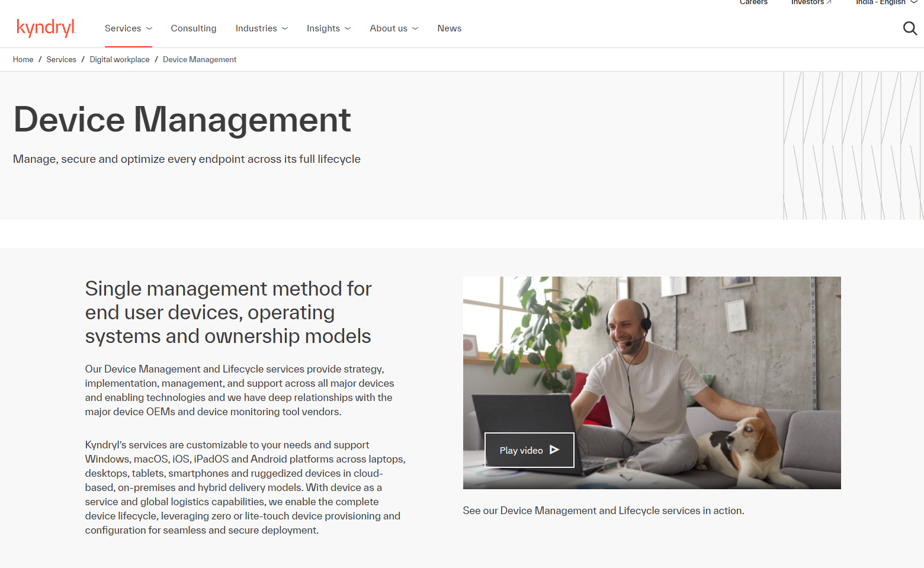
Task: Expand the Services menu chevron
Action: (149, 28)
